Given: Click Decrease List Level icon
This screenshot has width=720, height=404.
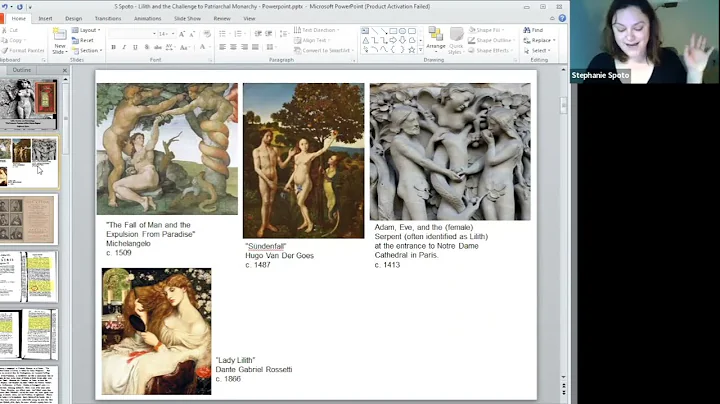Looking at the screenshot, I should pyautogui.click(x=258, y=34).
